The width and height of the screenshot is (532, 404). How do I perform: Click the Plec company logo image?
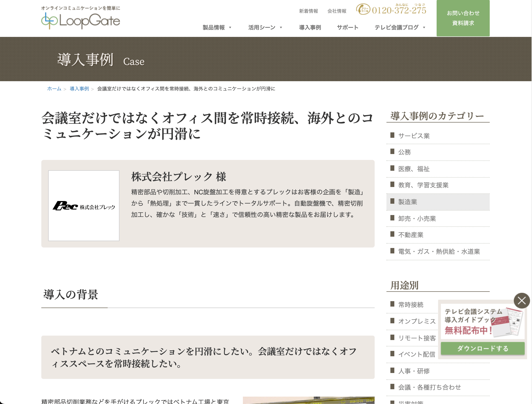point(84,206)
